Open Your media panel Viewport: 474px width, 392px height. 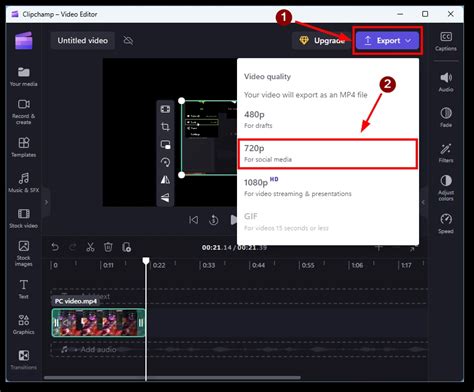coord(23,77)
